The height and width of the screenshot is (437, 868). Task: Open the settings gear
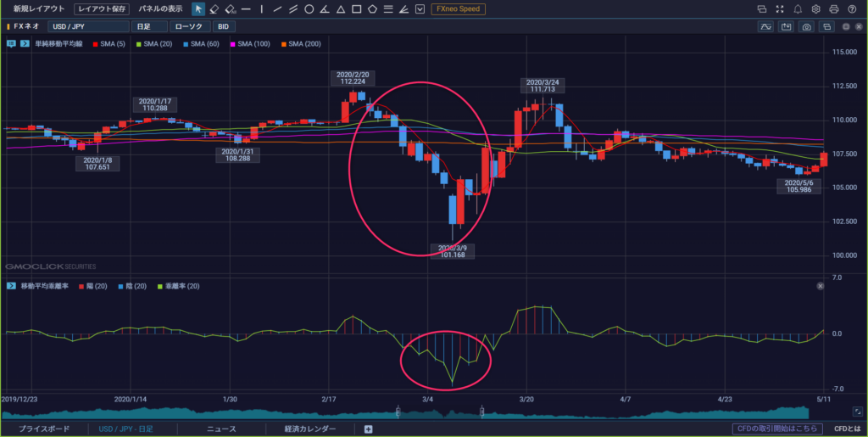[x=815, y=8]
